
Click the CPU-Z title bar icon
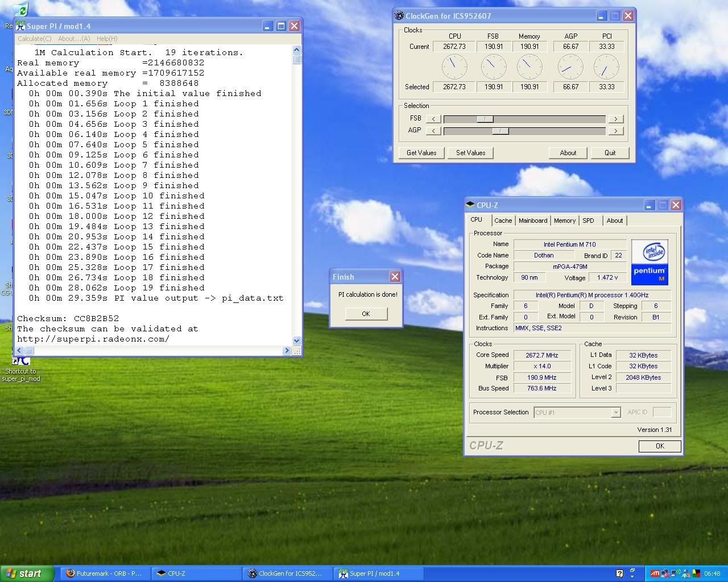tap(470, 205)
